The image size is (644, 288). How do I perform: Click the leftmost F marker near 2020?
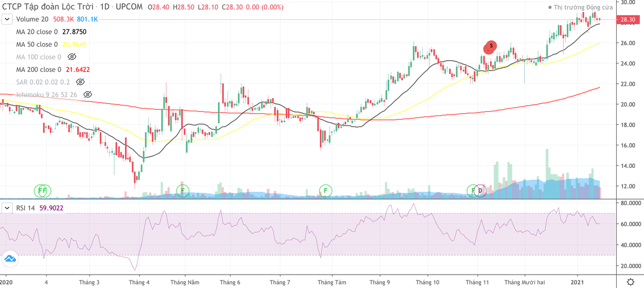pos(40,190)
